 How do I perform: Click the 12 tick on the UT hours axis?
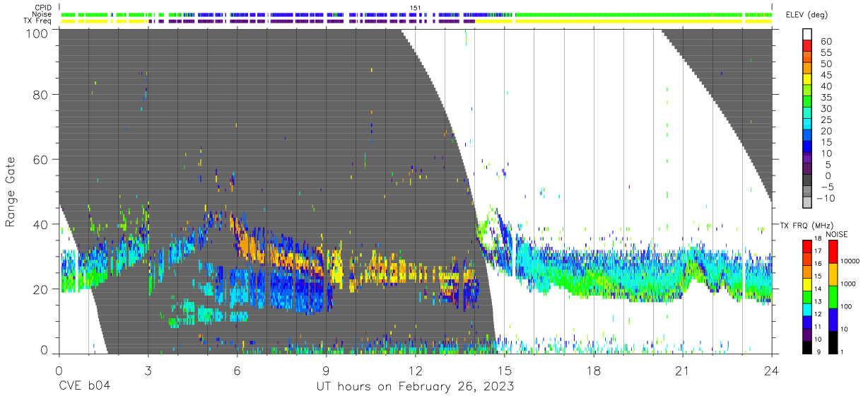pos(415,371)
